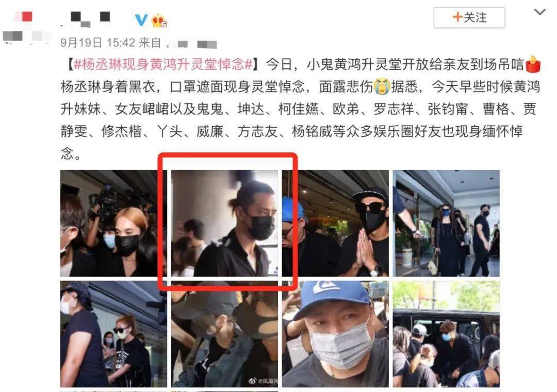
Task: Click the Weibo watermark logo on photo
Action: coord(263,381)
